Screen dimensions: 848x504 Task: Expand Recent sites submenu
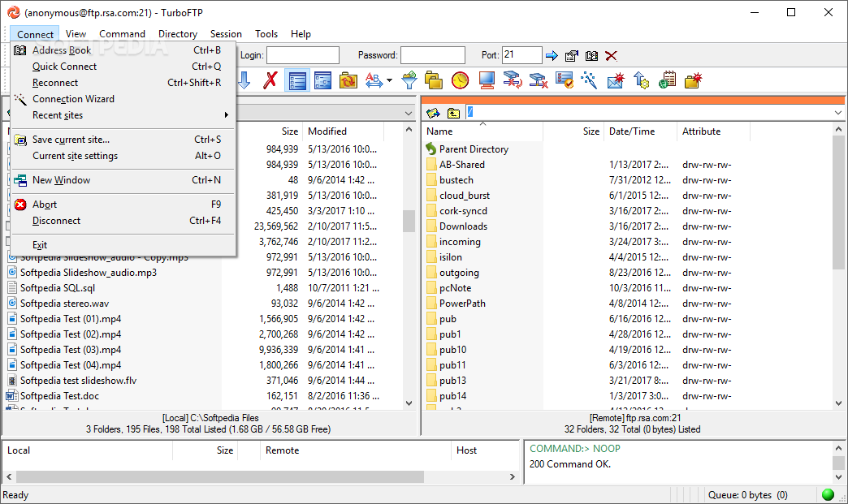[123, 115]
